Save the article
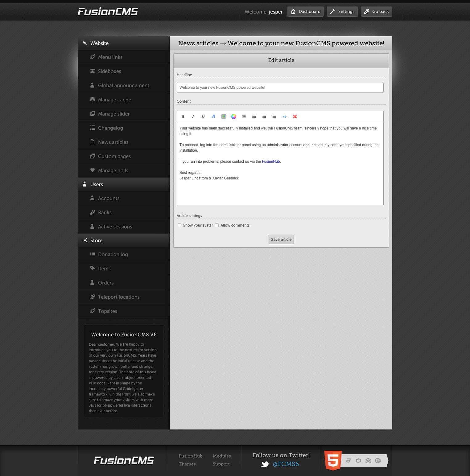470x476 pixels. click(281, 240)
